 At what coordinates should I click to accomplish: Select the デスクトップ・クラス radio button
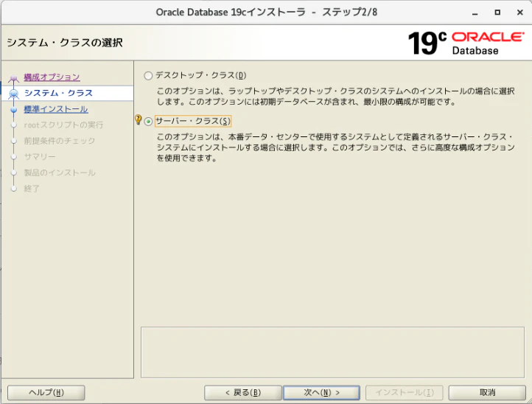(148, 75)
